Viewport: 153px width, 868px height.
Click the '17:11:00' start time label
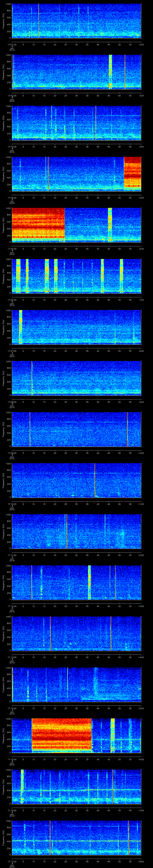12,555
